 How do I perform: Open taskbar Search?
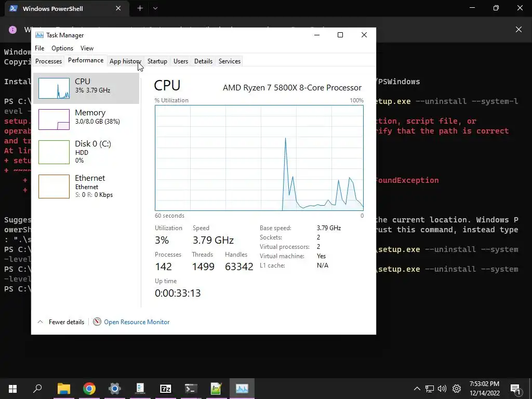coord(37,389)
